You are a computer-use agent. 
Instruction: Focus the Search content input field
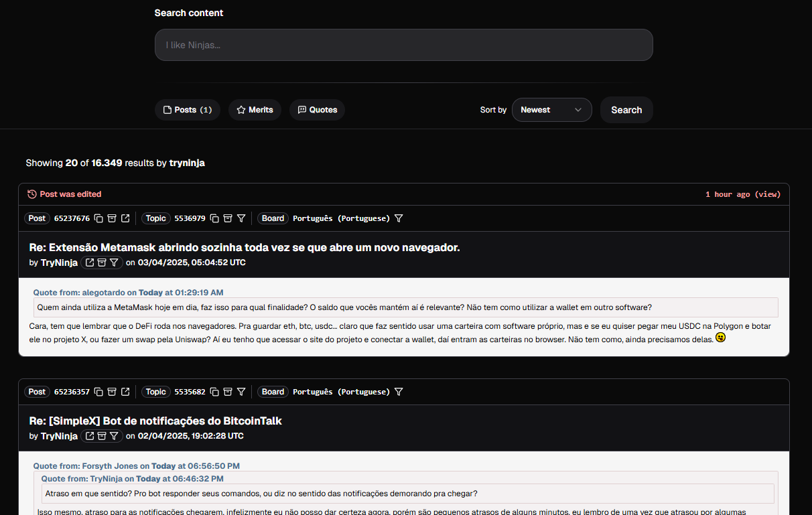coord(403,45)
